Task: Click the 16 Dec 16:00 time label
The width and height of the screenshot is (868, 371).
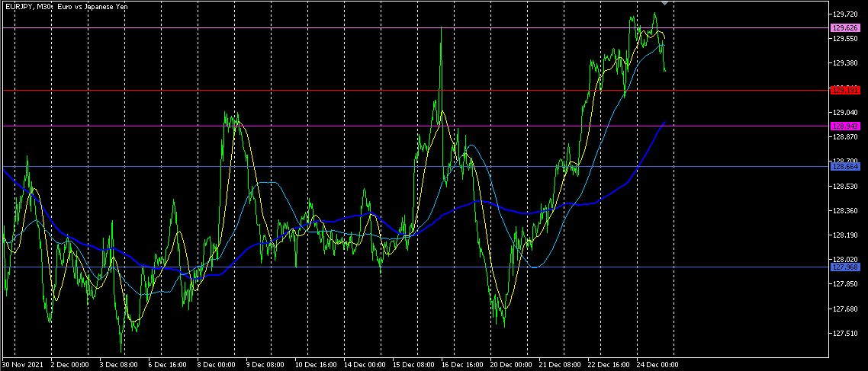Action: [461, 365]
